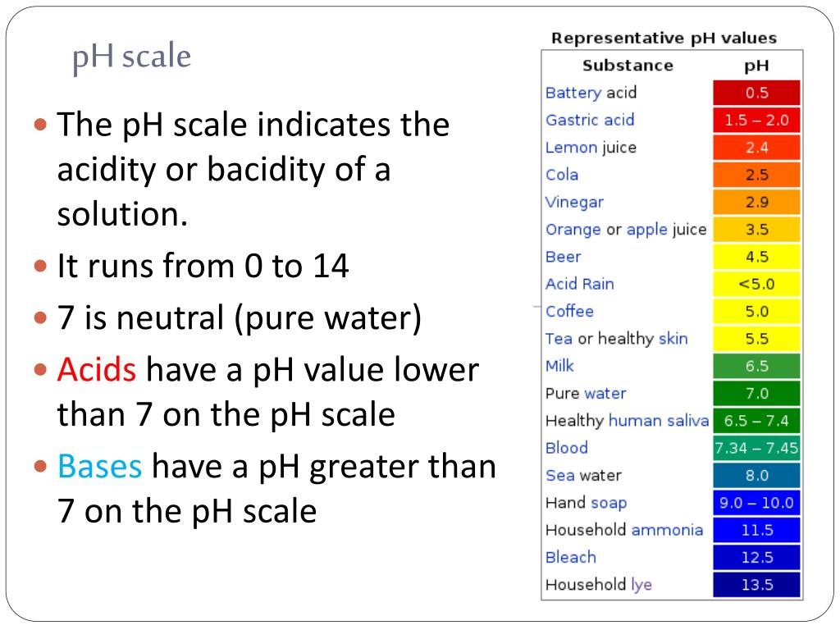The image size is (840, 630).
Task: Open the Bleach link
Action: (x=571, y=557)
